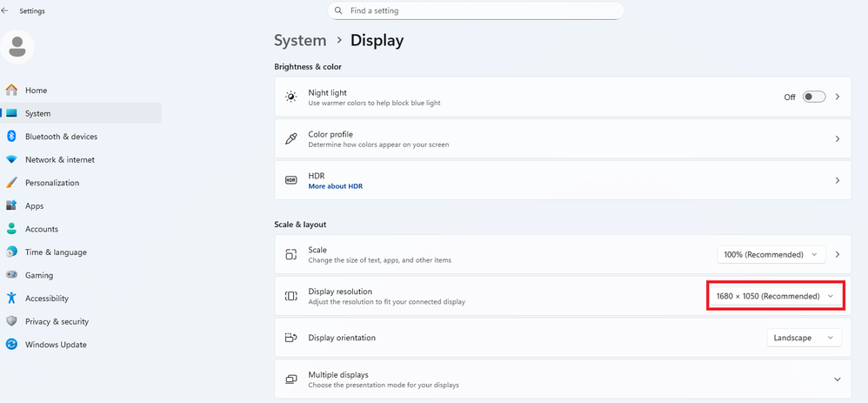The height and width of the screenshot is (403, 868).
Task: Click the Windows Update sync icon
Action: pos(11,345)
